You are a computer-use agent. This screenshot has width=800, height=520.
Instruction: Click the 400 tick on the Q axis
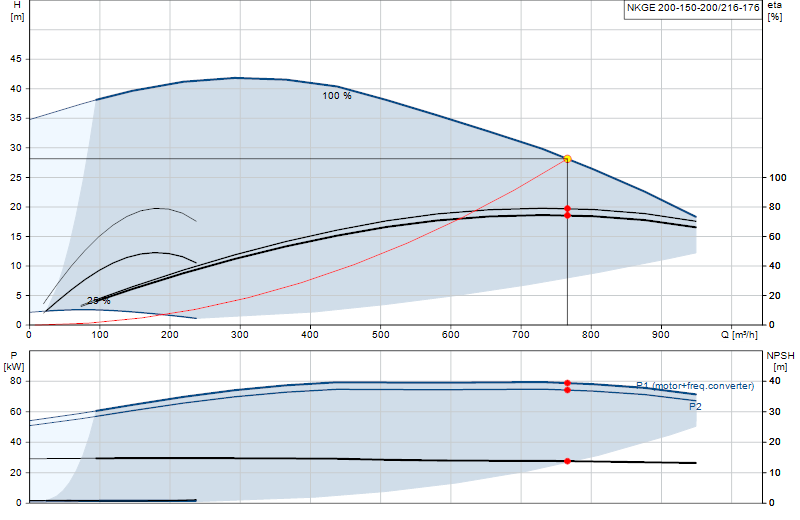click(x=310, y=335)
